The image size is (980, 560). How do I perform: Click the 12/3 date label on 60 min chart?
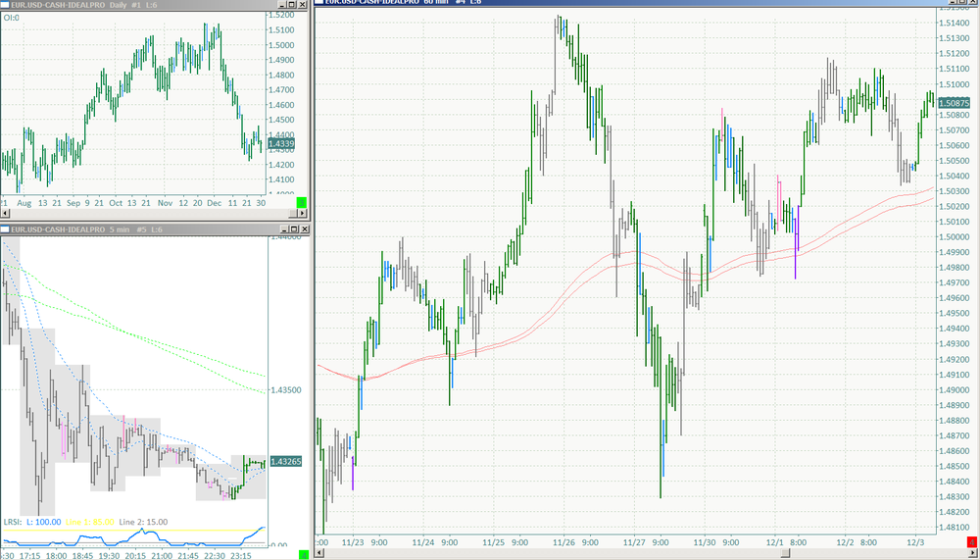(x=915, y=542)
